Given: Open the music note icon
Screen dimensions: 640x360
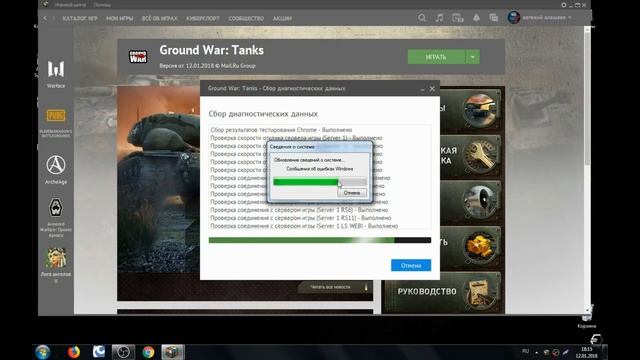Looking at the screenshot, I should pos(439,18).
